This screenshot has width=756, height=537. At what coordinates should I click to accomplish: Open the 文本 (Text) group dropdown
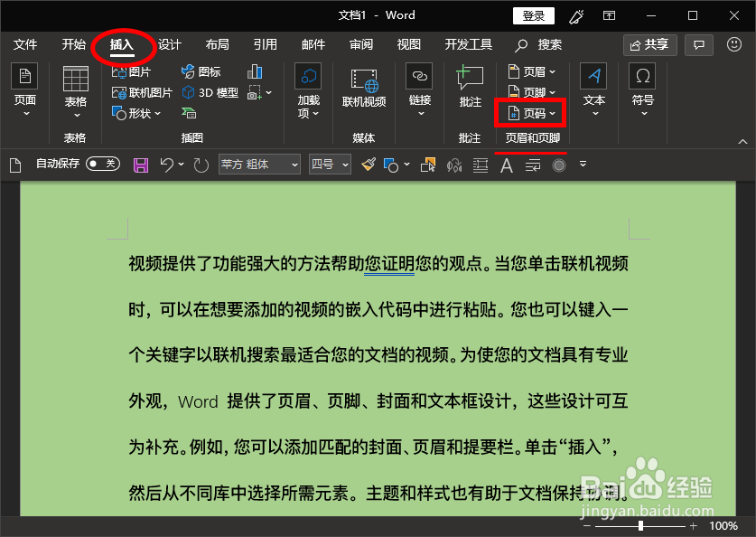pyautogui.click(x=594, y=90)
